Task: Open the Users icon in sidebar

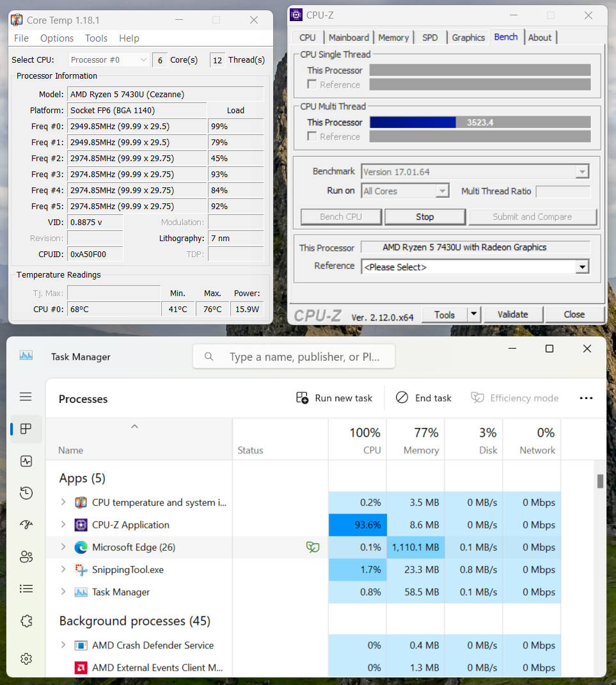Action: coord(26,556)
